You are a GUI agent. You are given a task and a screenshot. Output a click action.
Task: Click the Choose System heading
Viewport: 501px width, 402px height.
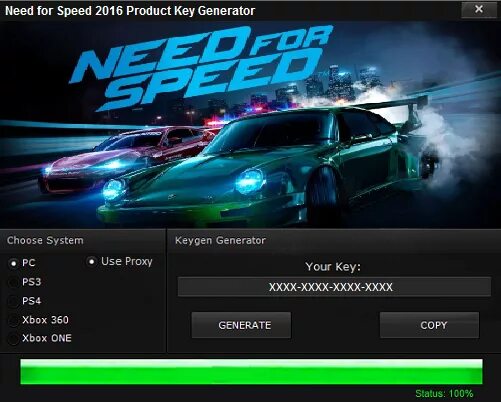(45, 240)
